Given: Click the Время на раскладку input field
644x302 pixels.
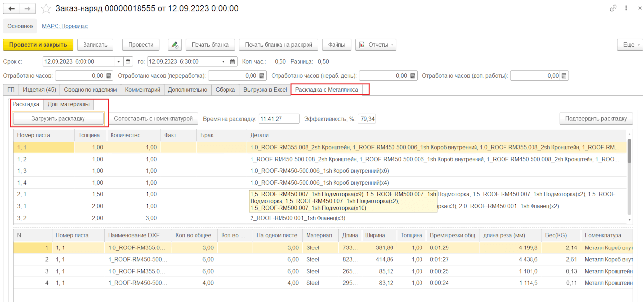Looking at the screenshot, I should click(x=279, y=119).
